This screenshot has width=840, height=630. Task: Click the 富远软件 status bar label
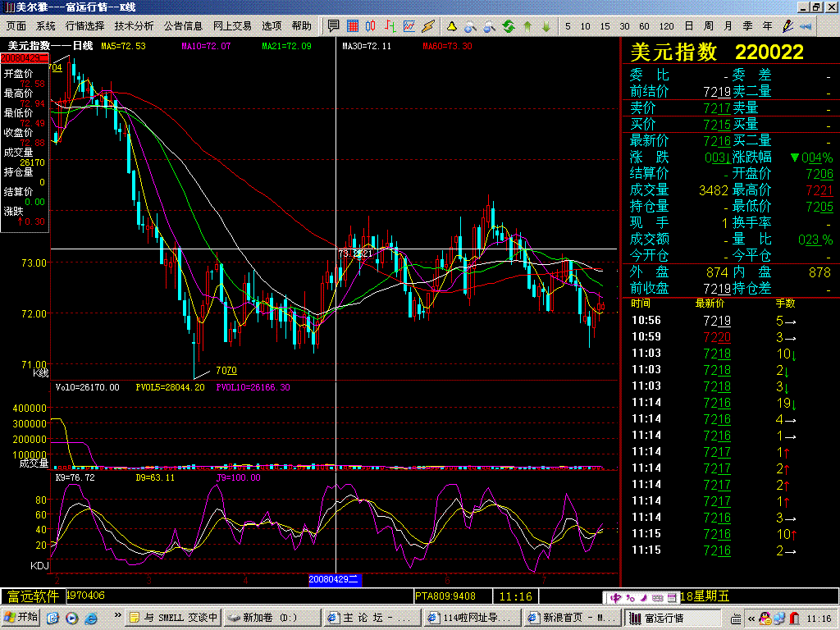point(33,596)
